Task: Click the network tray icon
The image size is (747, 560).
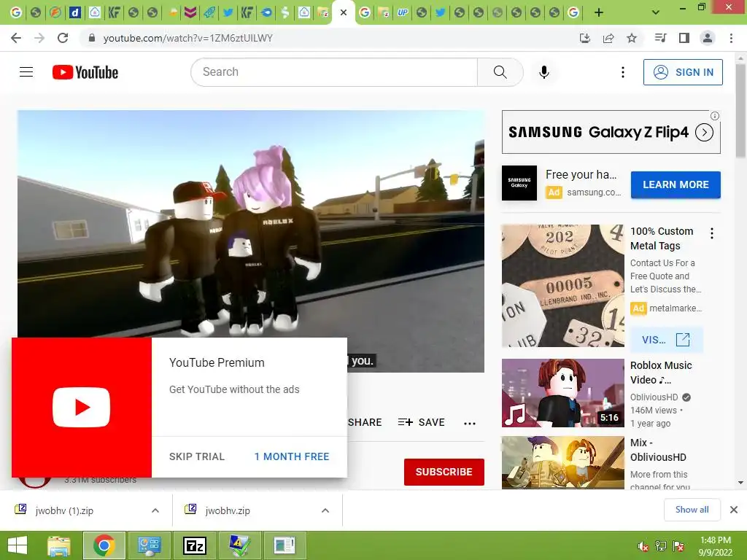Action: pos(661,546)
